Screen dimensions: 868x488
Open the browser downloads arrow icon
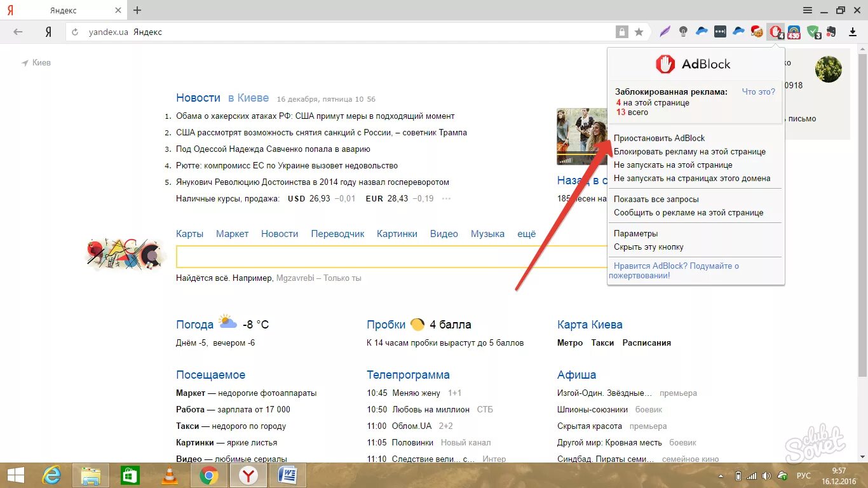tap(853, 32)
